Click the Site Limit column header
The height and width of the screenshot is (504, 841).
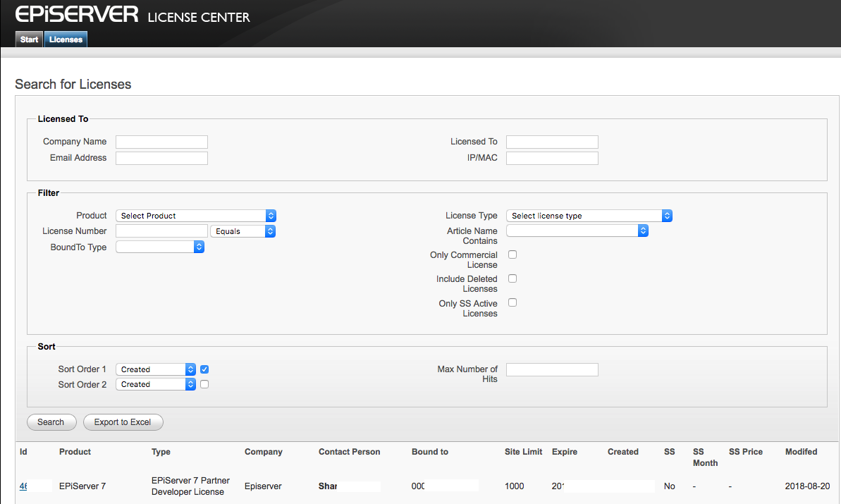523,452
